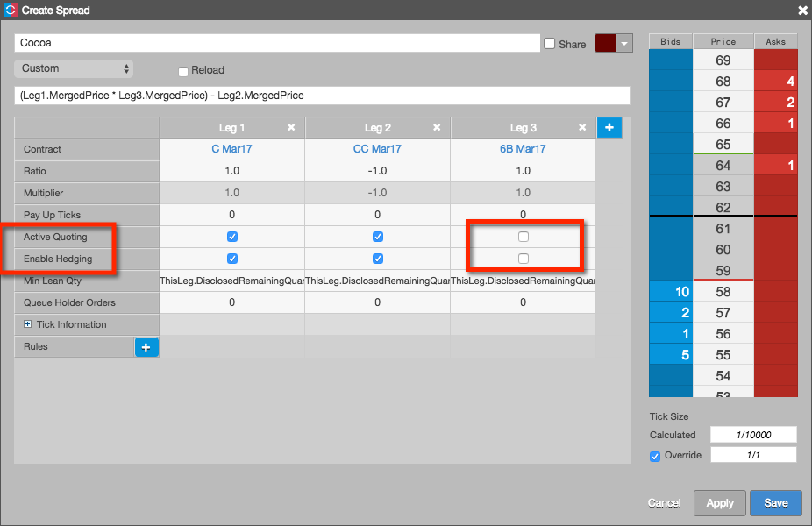Screen dimensions: 812x526
Task: Uncheck Active Quoting for Leg 1
Action: point(232,237)
